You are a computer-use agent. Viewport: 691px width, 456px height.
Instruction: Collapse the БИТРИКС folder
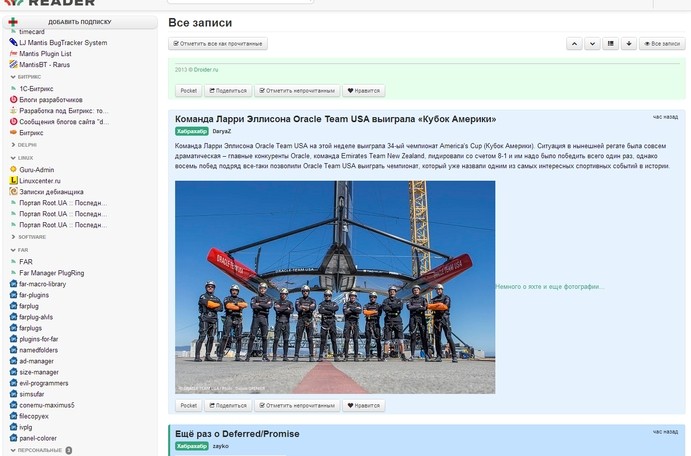[13, 77]
